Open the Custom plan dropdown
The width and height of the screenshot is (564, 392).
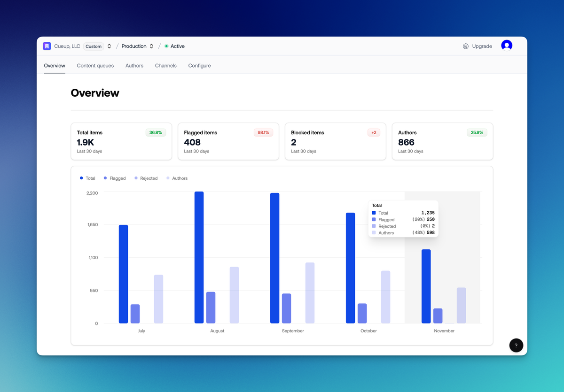point(98,46)
